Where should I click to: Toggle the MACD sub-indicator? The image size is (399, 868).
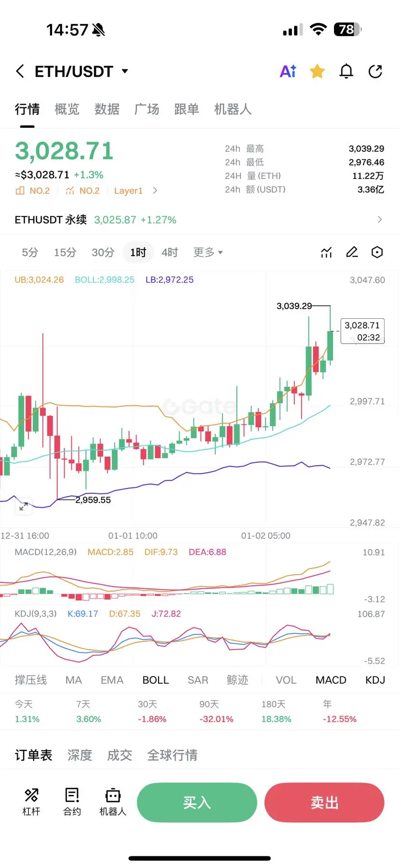coord(331,680)
